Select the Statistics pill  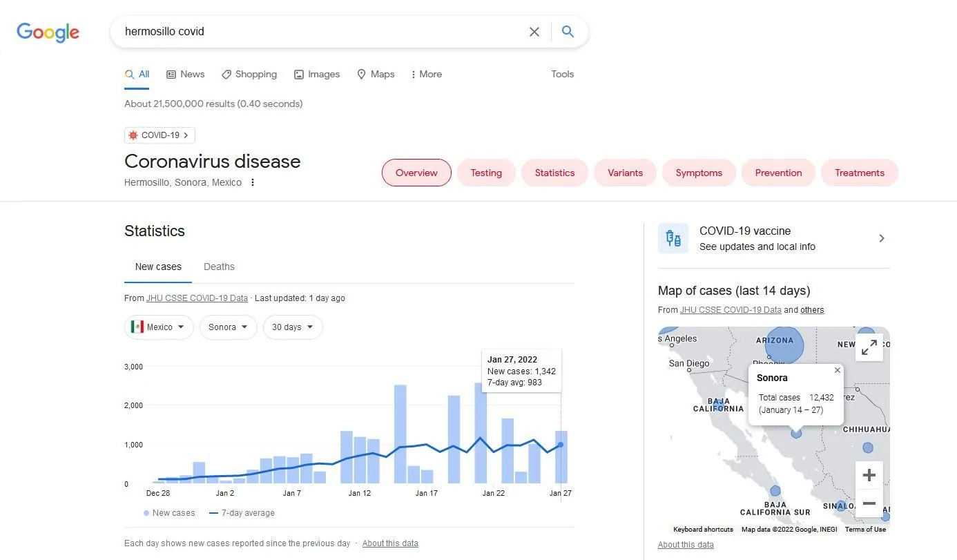coord(554,173)
